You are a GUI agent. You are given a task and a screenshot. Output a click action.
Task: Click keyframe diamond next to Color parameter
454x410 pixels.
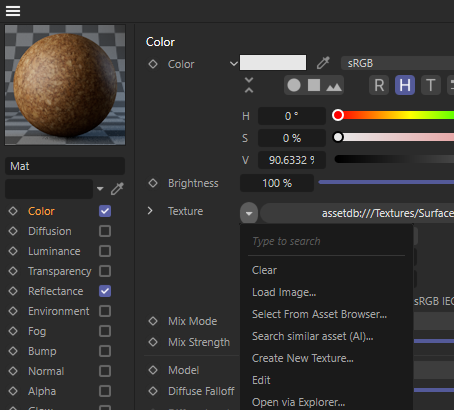pyautogui.click(x=153, y=64)
